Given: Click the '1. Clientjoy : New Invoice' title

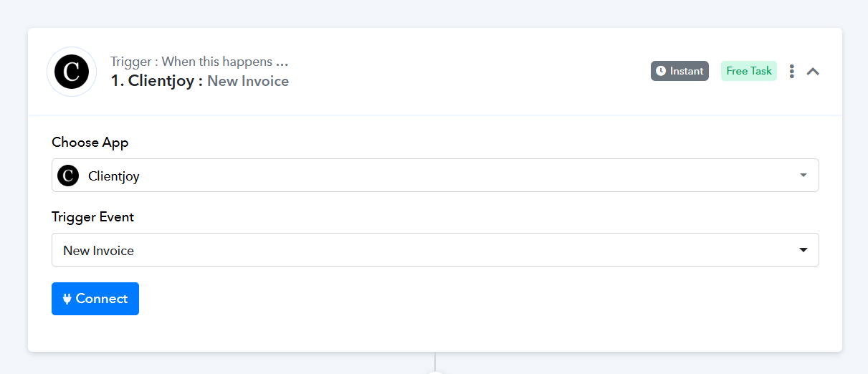Looking at the screenshot, I should (x=200, y=81).
